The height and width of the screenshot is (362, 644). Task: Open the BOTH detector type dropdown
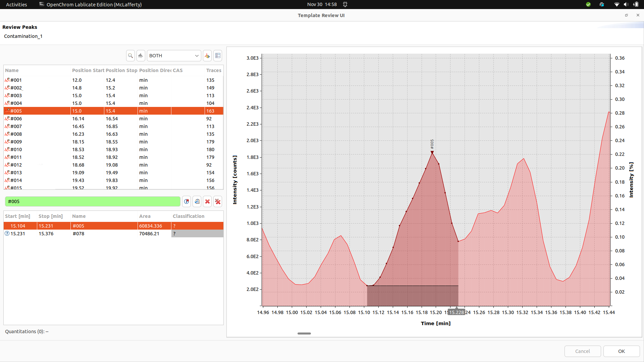174,56
